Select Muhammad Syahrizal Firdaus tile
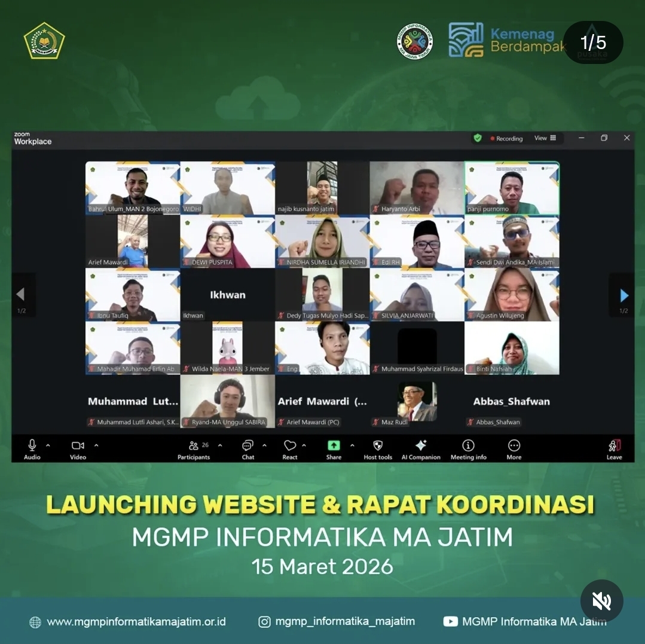Viewport: 645px width, 644px height. [417, 348]
